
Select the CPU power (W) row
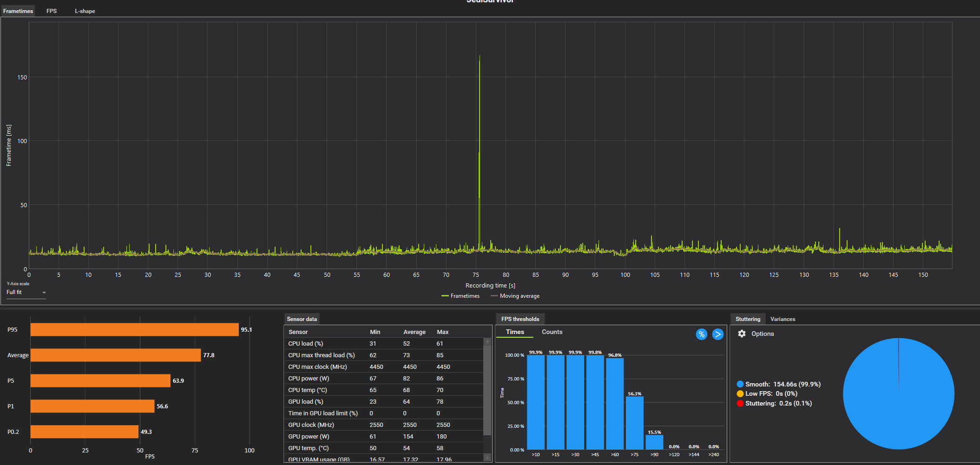[384, 379]
